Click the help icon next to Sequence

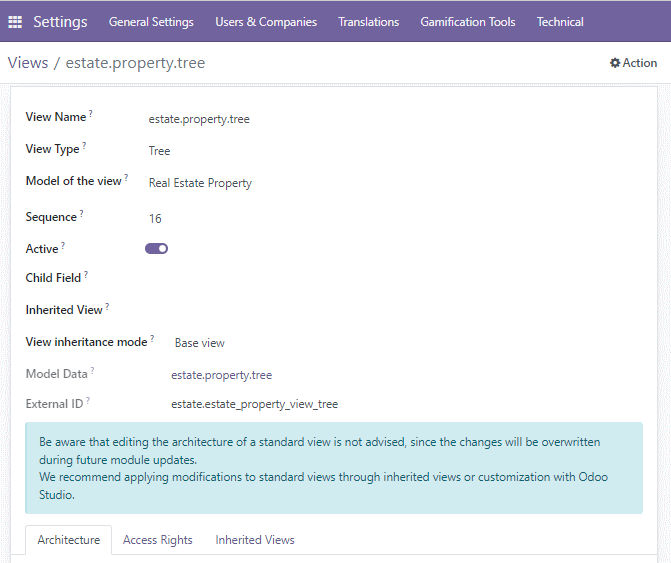point(82,213)
